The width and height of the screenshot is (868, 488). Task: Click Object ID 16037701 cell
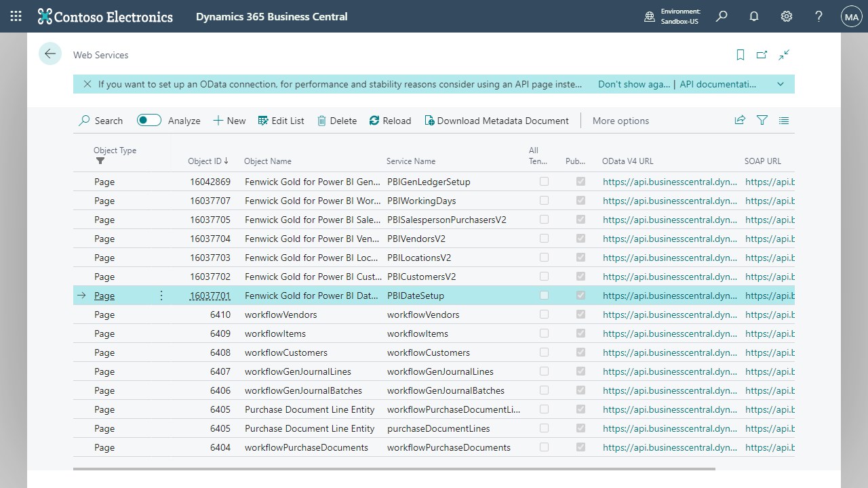pos(210,296)
